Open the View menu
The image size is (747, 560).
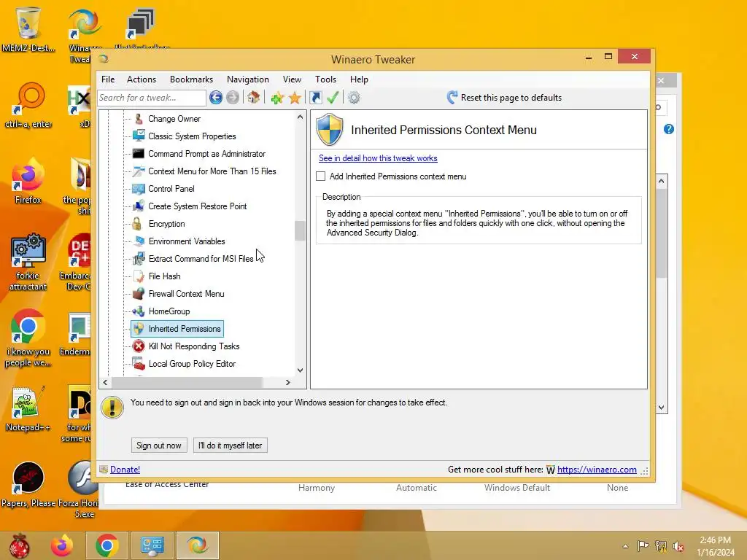click(x=292, y=79)
